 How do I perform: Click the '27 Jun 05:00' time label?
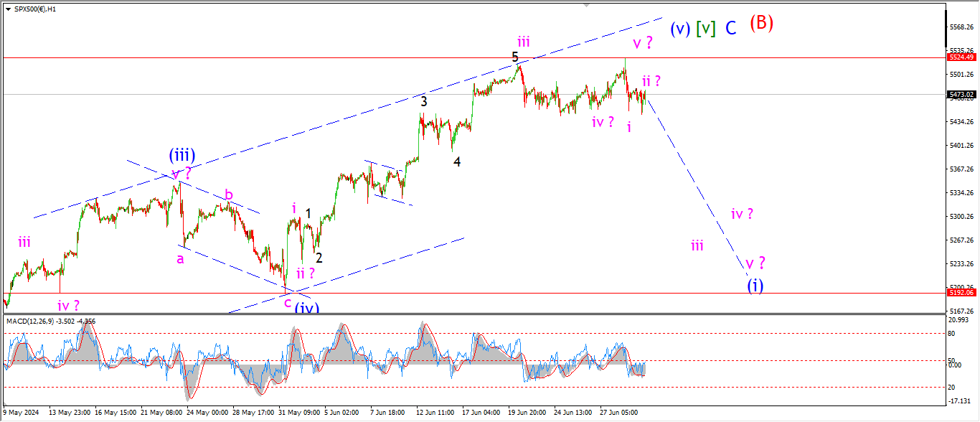[618, 413]
